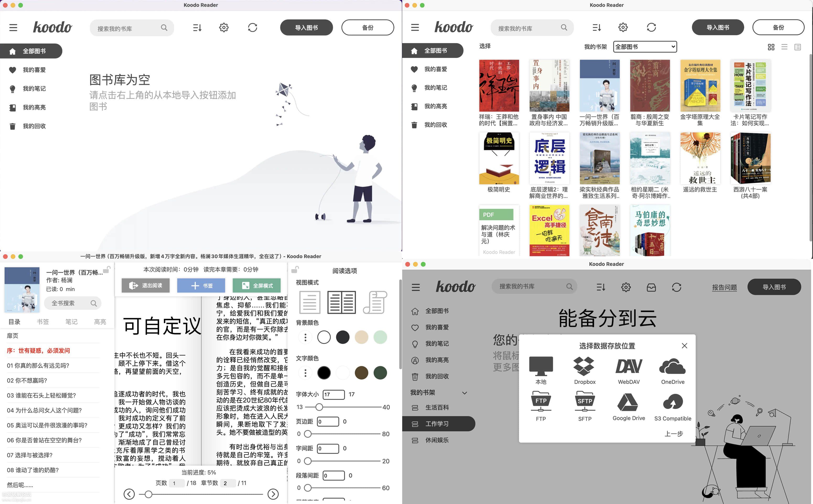
Task: Collapse the 我的书架 section in the grey window sidebar
Action: pyautogui.click(x=465, y=393)
